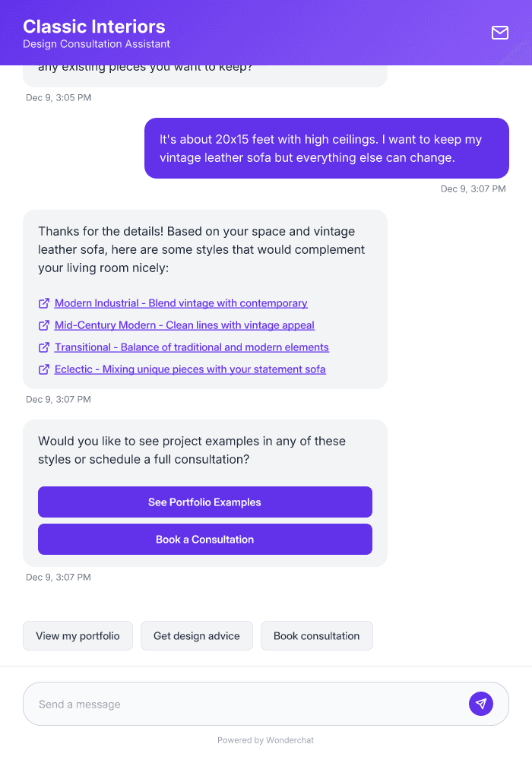Select the Book consultation quick reply

tap(316, 635)
